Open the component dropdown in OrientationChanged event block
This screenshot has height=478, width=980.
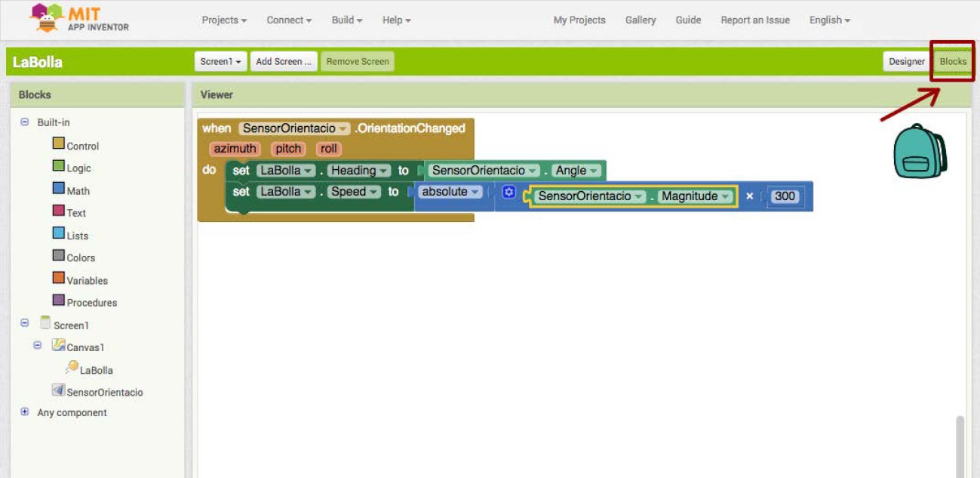294,128
